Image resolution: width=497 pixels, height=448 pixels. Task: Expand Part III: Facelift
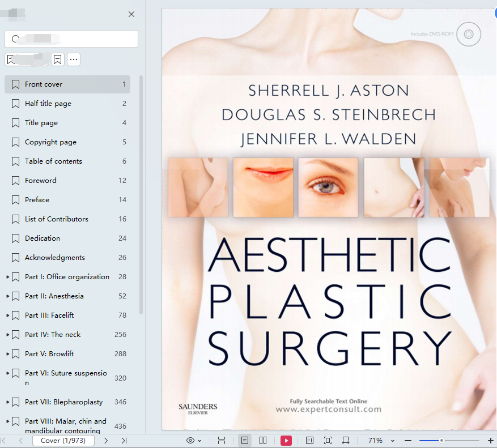(7, 315)
